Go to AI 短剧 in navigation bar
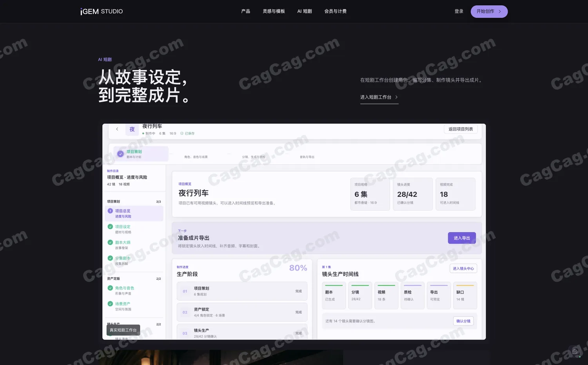 click(305, 11)
